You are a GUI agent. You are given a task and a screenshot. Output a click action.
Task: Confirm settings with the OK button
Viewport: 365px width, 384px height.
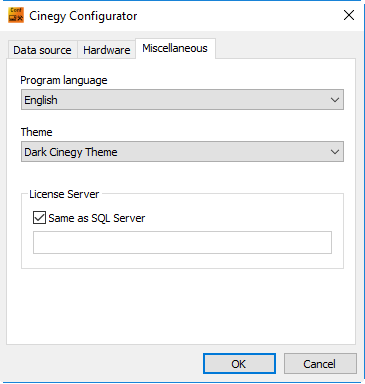coord(239,364)
